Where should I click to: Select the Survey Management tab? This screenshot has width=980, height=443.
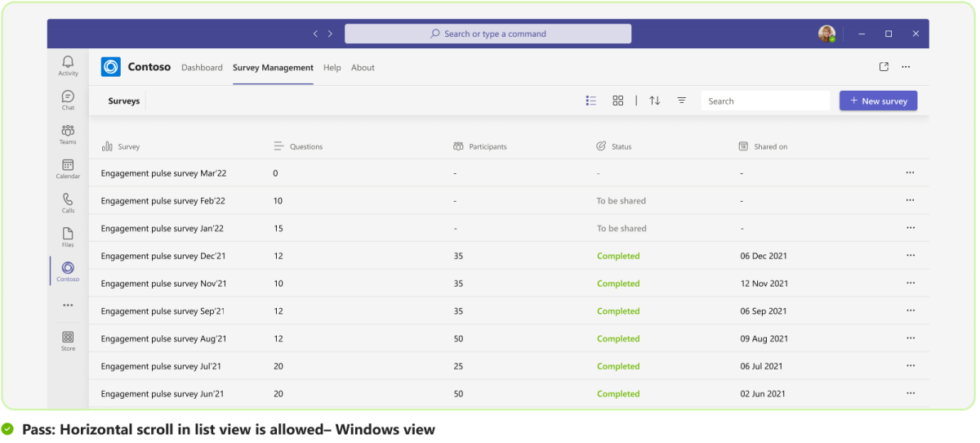(273, 68)
